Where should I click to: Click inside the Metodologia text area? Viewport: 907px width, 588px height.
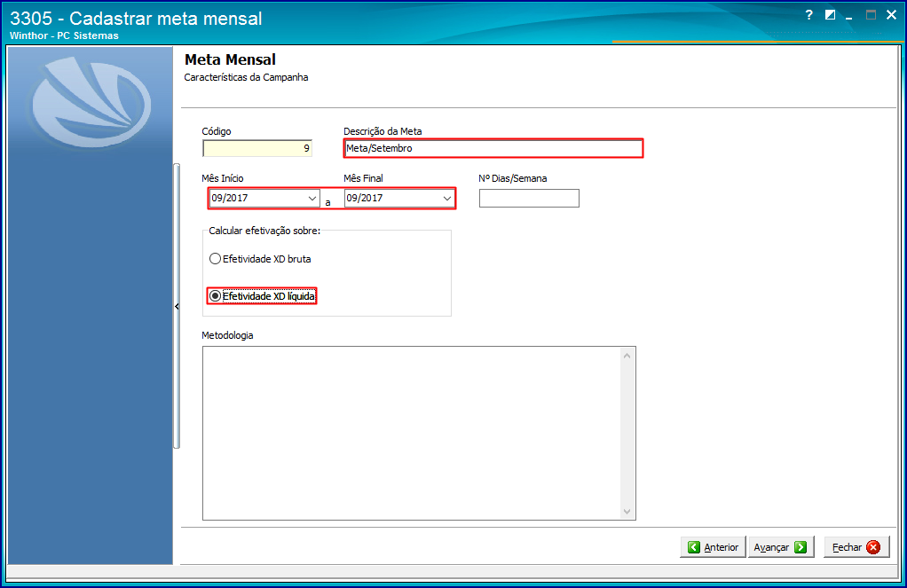pos(412,433)
